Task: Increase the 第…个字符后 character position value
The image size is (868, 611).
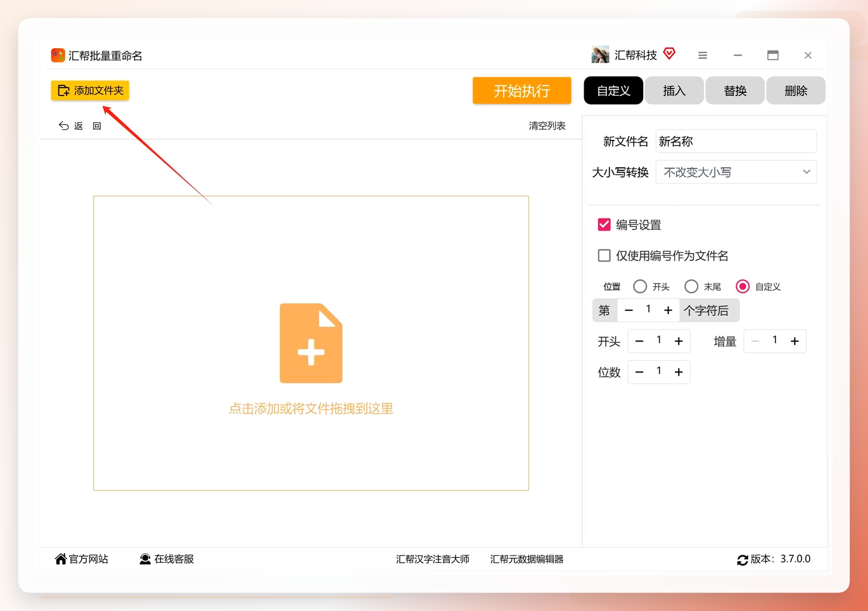Action: tap(668, 310)
